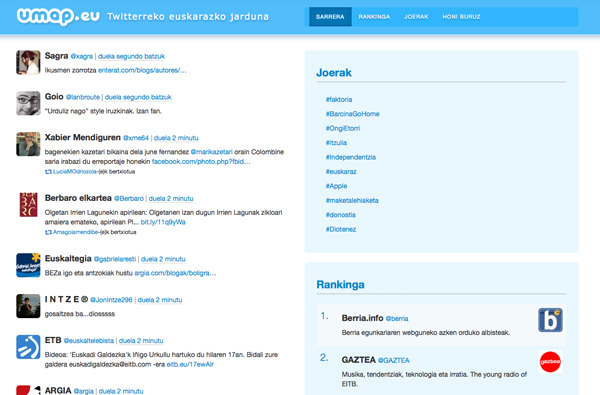Image resolution: width=600 pixels, height=395 pixels.
Task: Open the #Diotenez trend
Action: click(341, 230)
